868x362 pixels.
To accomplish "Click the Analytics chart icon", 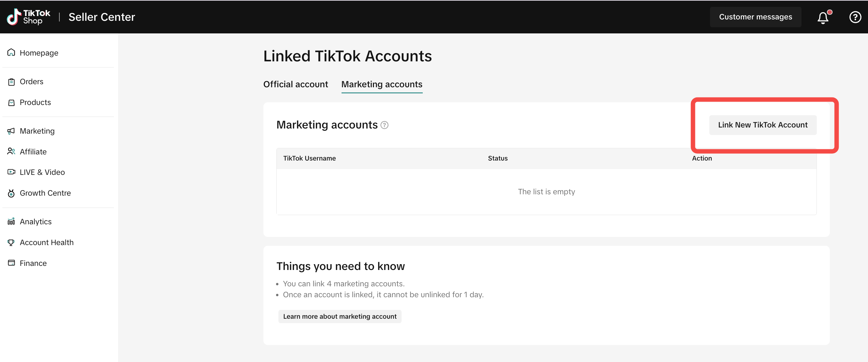I will pos(11,222).
